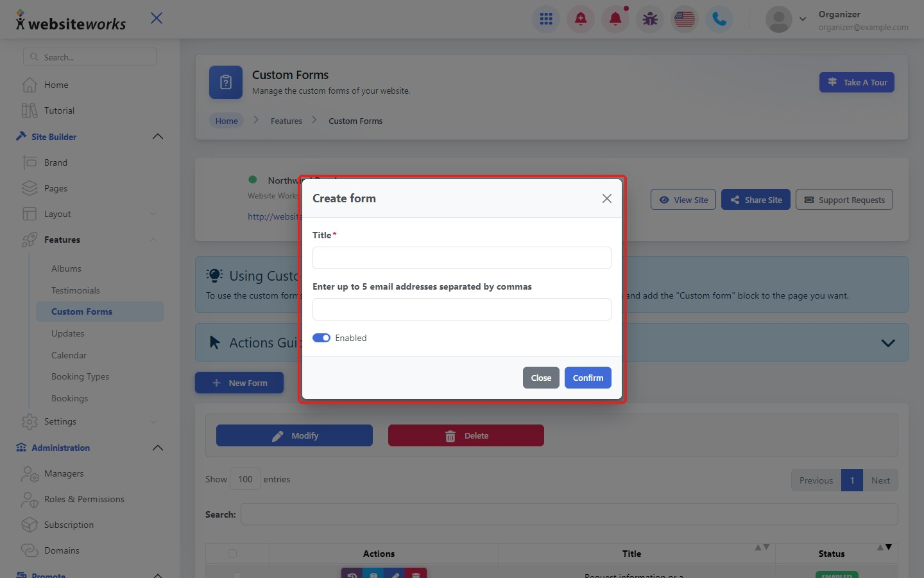This screenshot has width=924, height=578.
Task: Confirm the Create form dialog
Action: (x=588, y=378)
